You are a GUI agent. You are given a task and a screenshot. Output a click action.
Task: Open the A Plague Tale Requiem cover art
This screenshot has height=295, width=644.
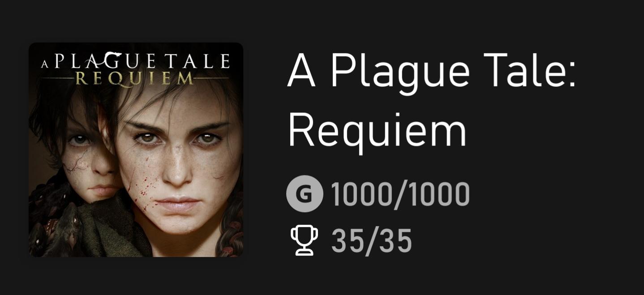[x=136, y=150]
